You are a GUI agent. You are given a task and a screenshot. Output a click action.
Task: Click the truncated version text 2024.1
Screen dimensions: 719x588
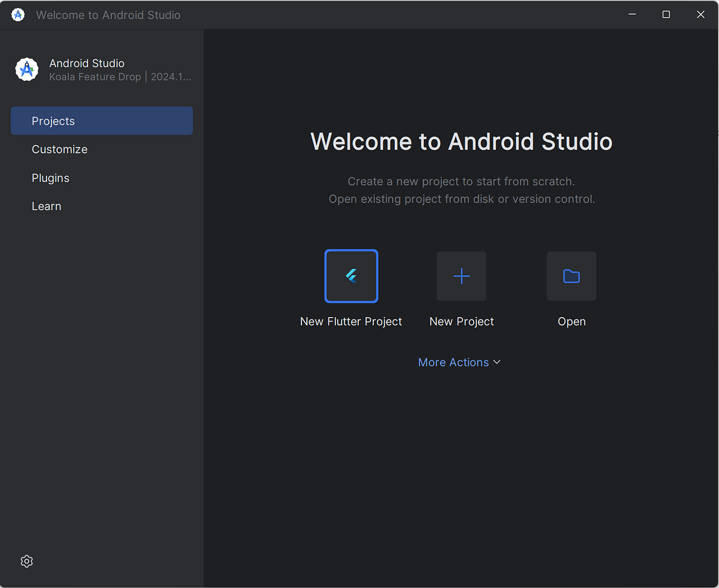pos(171,77)
